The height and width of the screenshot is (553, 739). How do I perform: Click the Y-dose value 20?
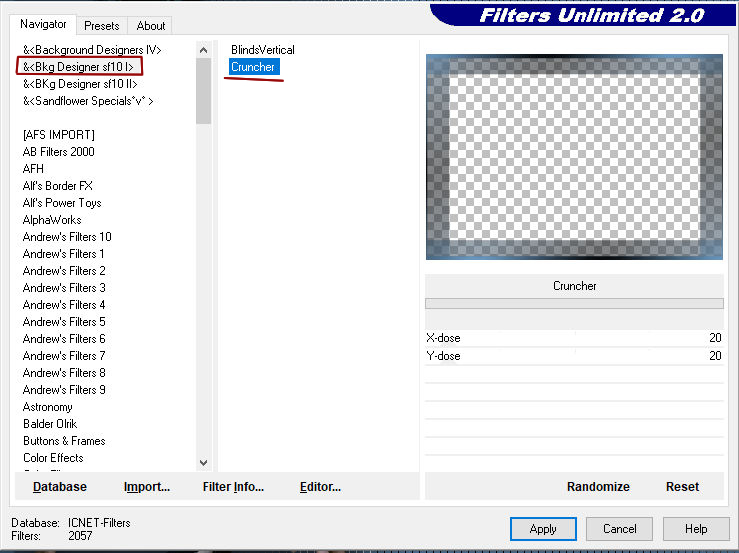pyautogui.click(x=715, y=356)
